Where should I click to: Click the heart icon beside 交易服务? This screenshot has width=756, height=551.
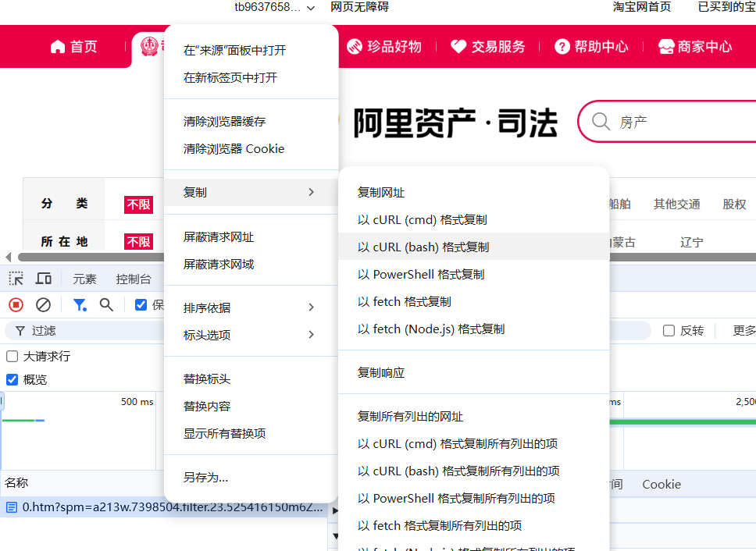point(458,47)
